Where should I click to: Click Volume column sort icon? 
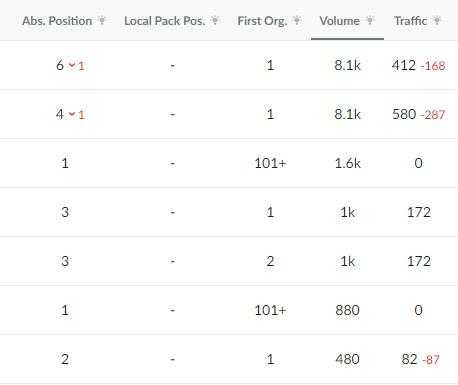[370, 21]
